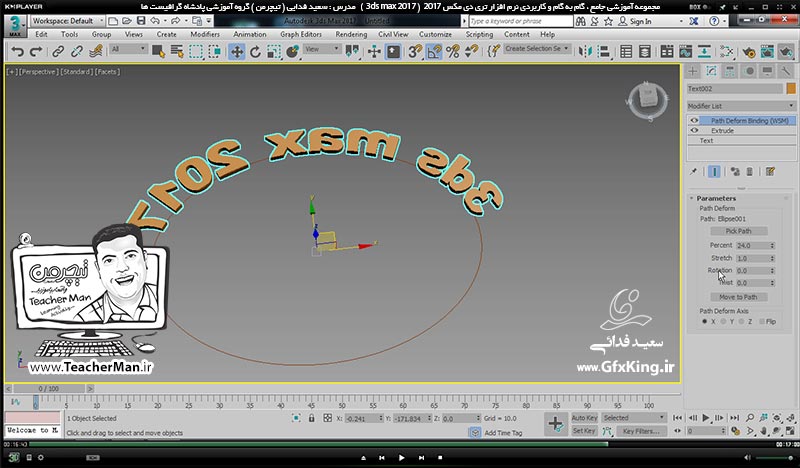The width and height of the screenshot is (800, 468).
Task: Toggle Auto Key animation mode
Action: [584, 418]
